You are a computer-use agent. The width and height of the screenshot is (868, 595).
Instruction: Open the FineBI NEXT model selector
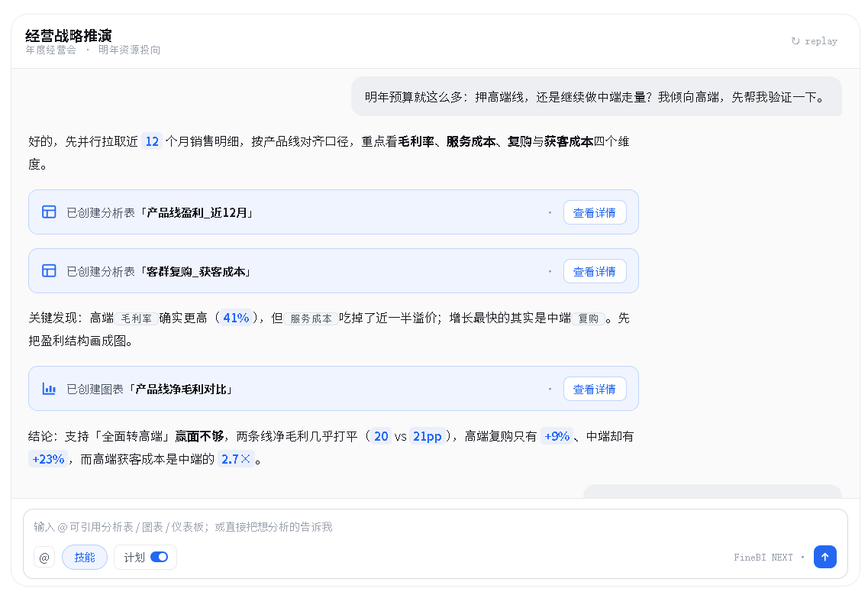(768, 558)
